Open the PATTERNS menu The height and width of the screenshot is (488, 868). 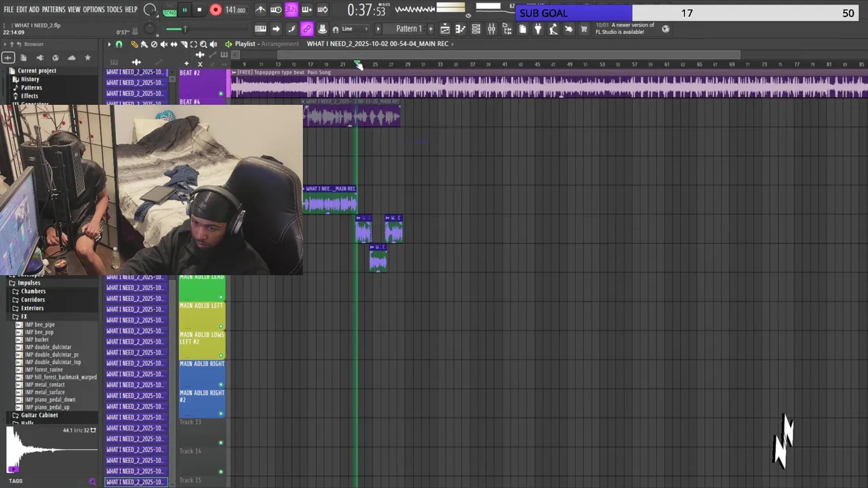(x=54, y=9)
